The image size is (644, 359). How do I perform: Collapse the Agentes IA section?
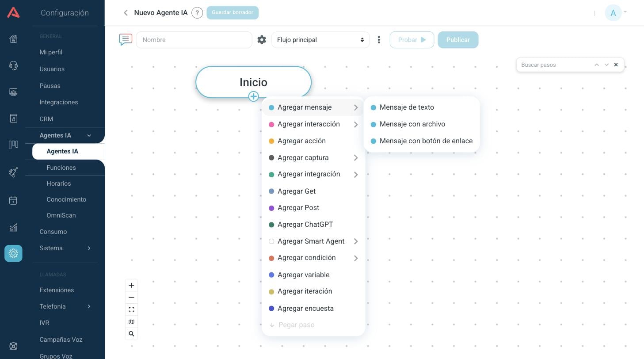(89, 135)
